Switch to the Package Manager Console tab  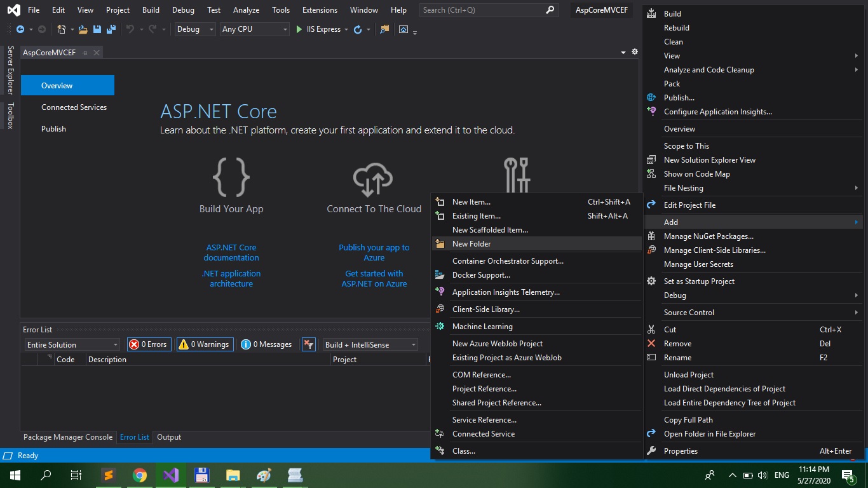click(x=68, y=437)
